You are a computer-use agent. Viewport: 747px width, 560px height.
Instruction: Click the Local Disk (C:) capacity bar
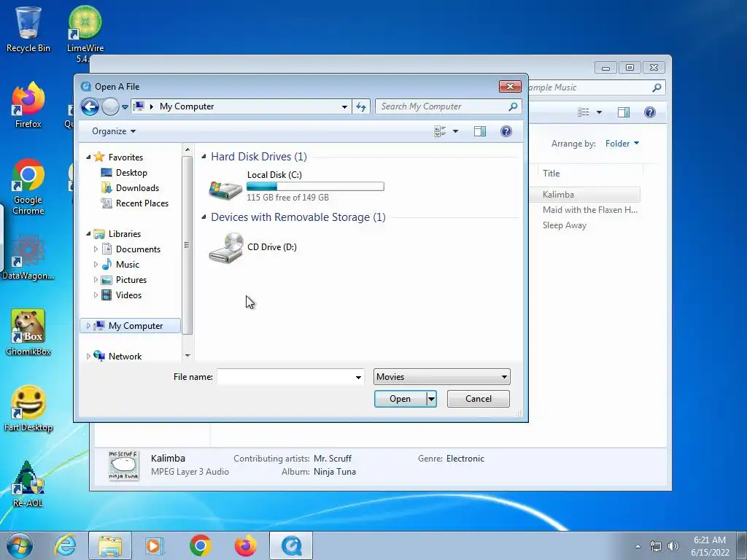[315, 187]
